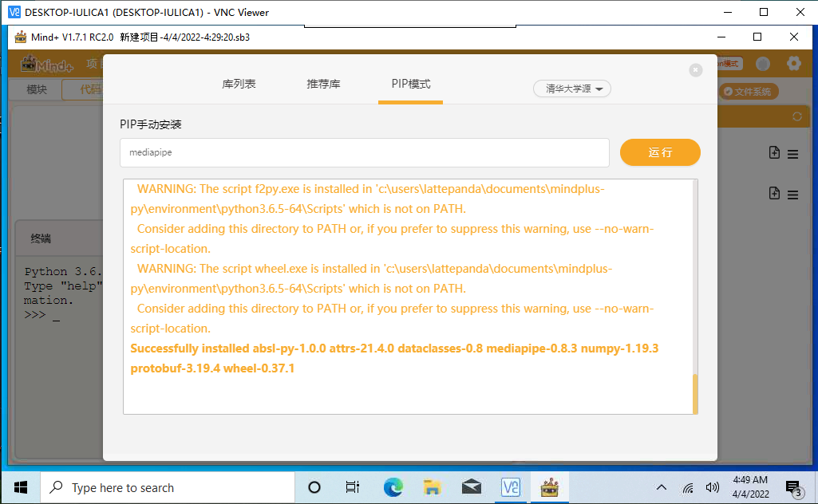Click the pip output scrollbar thumb
The height and width of the screenshot is (504, 818).
[x=695, y=393]
